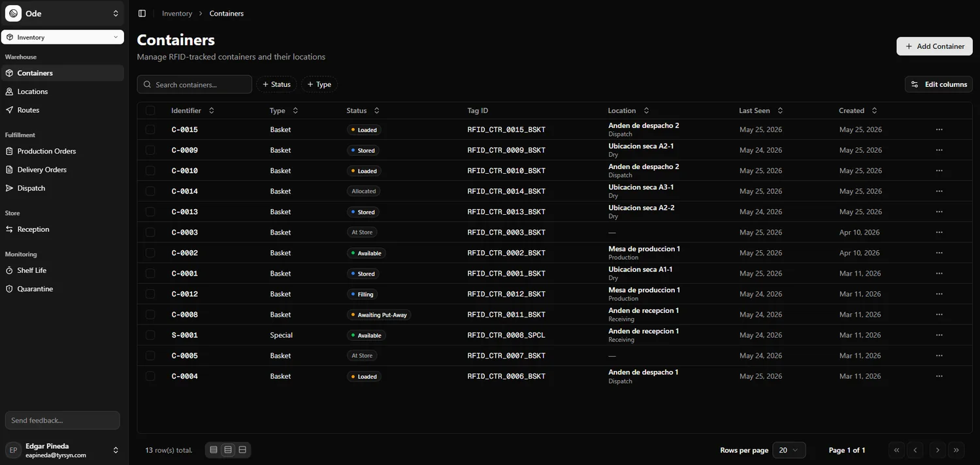Check the row C-0010 checkbox

click(150, 170)
